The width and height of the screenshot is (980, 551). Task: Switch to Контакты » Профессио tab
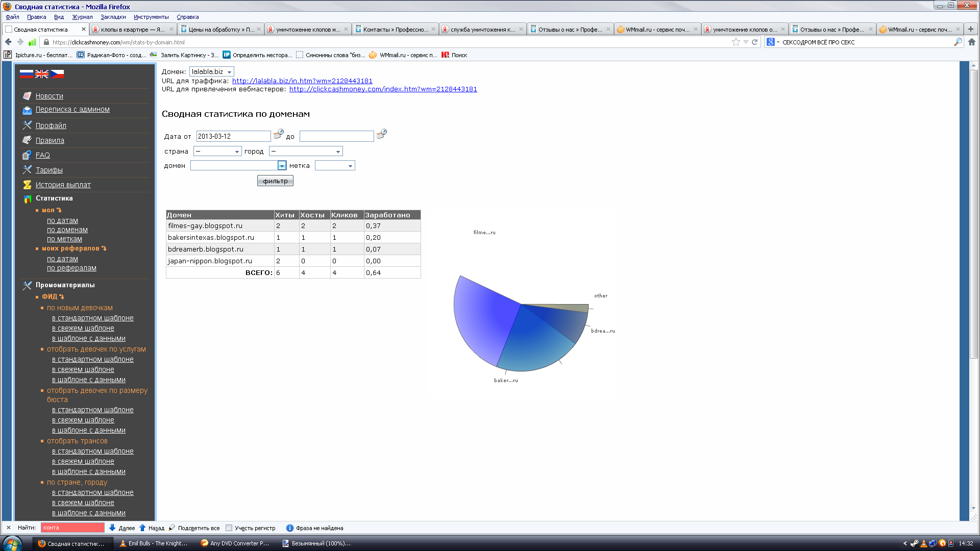[395, 30]
